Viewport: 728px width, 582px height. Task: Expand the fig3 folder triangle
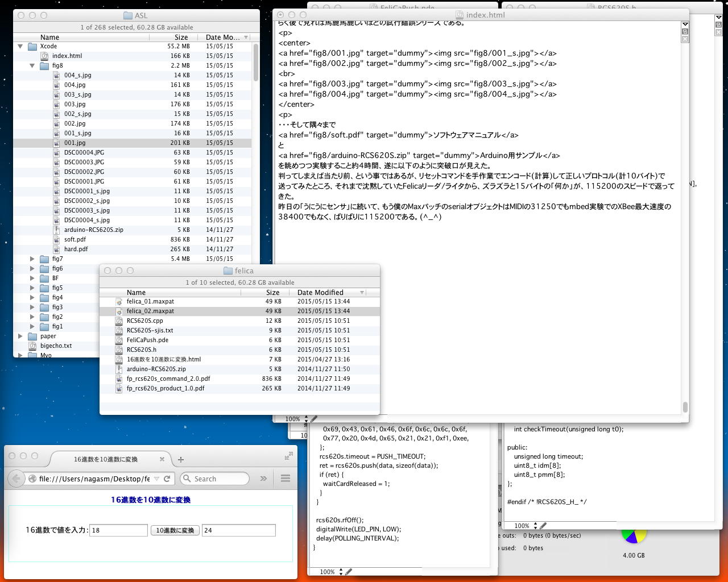pyautogui.click(x=32, y=307)
